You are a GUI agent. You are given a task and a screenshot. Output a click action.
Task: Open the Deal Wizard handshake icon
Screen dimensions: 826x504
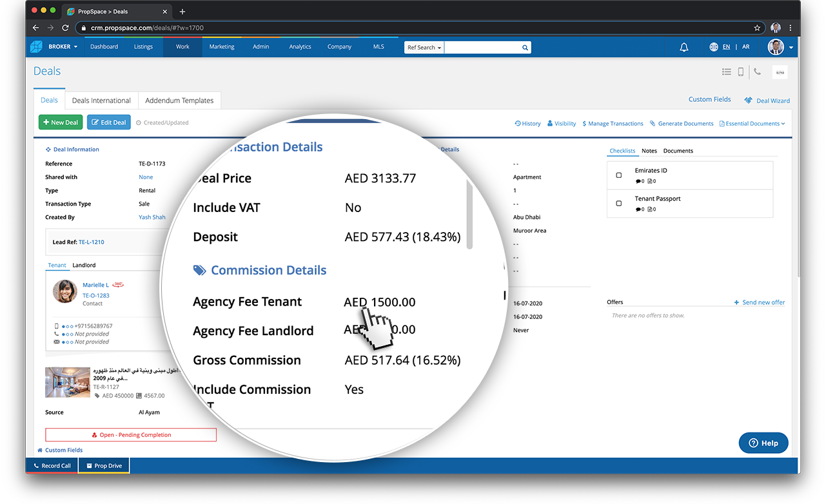click(749, 101)
